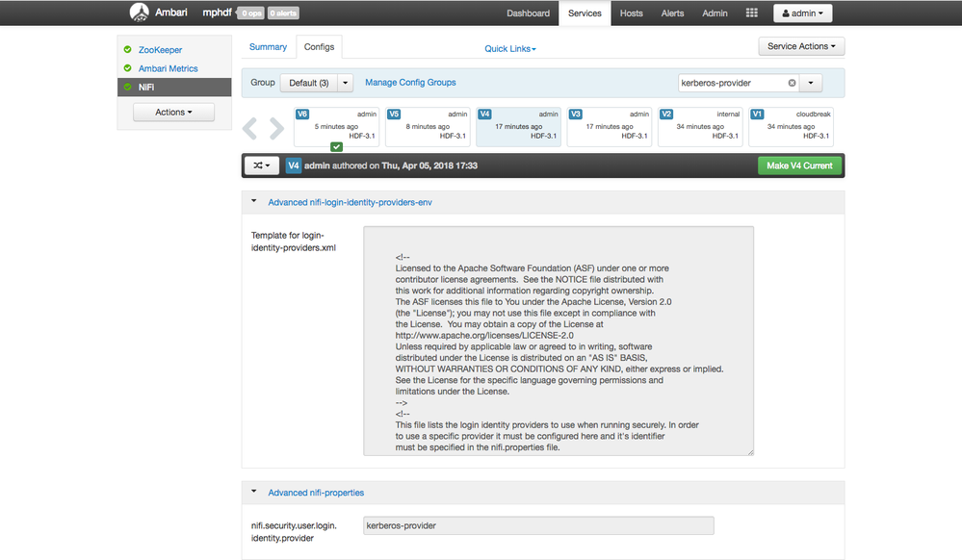This screenshot has height=560, width=962.
Task: Click the compare shuffle icon button
Action: [x=262, y=165]
